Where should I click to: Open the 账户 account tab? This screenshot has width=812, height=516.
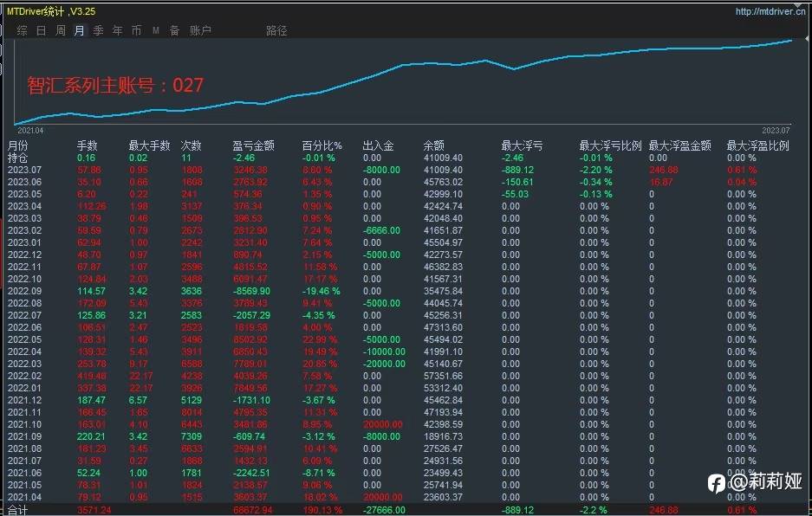click(200, 30)
